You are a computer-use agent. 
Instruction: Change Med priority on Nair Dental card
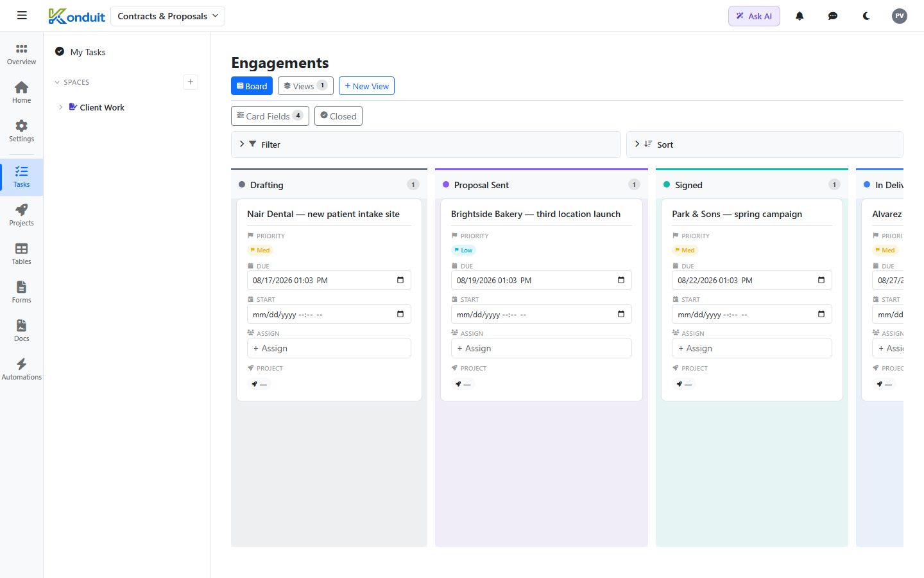[260, 250]
